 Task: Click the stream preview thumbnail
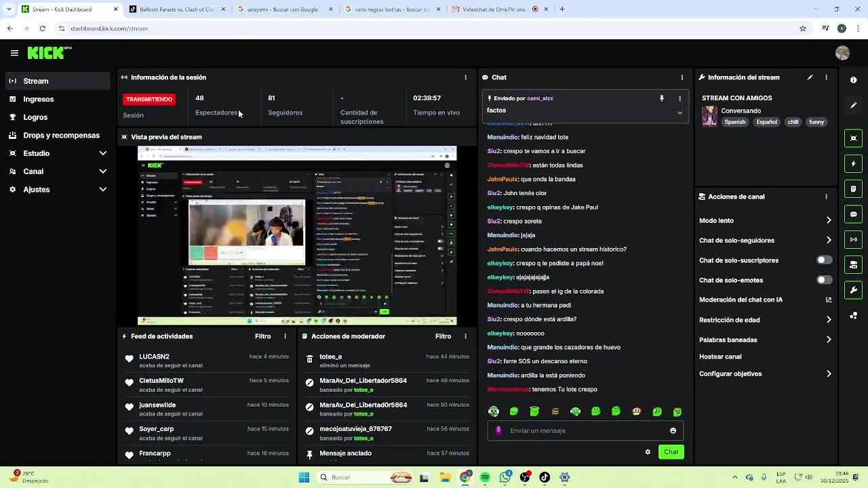(x=297, y=236)
